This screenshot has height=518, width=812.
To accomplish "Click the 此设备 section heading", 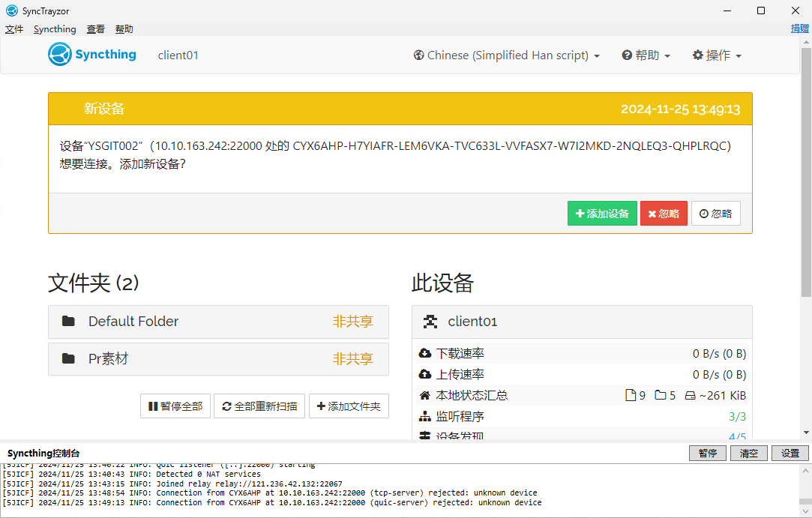I will (443, 283).
